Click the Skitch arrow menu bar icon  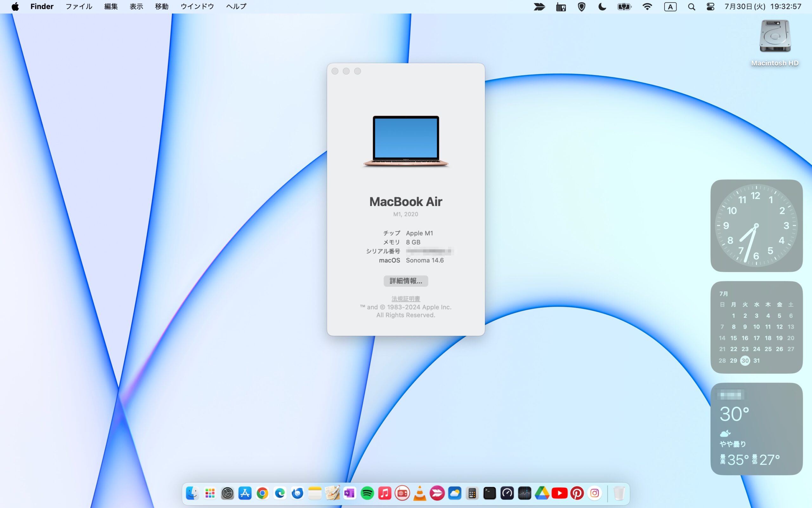[539, 7]
